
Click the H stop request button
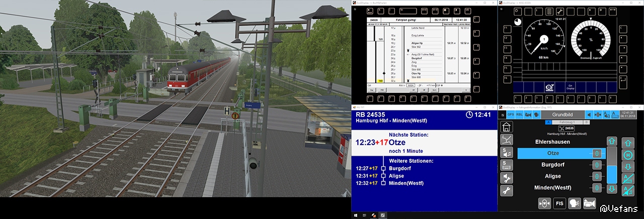coord(628,155)
